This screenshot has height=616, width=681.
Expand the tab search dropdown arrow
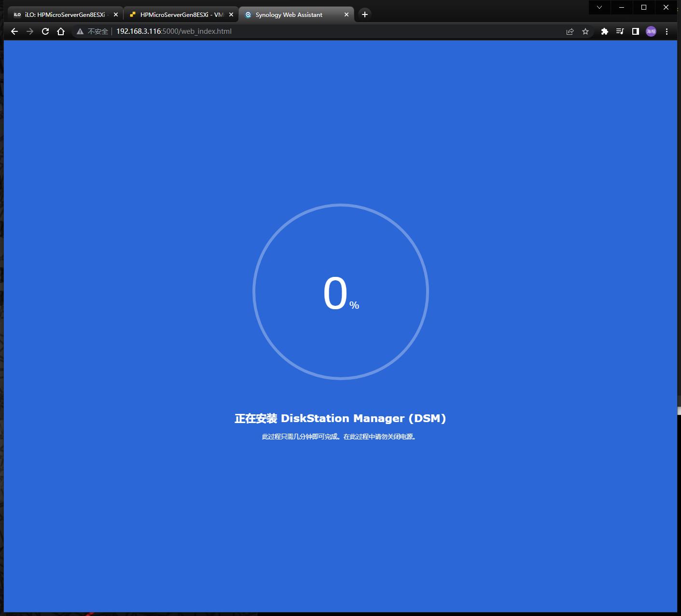tap(599, 7)
